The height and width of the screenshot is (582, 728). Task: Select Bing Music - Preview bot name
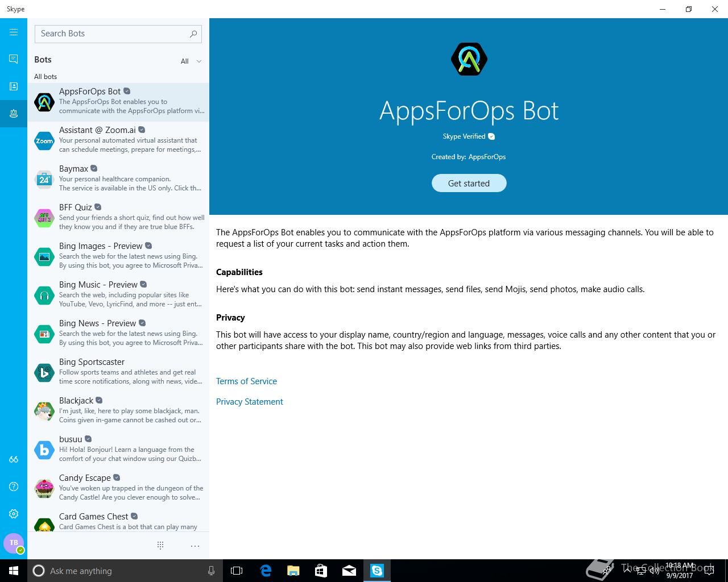(x=98, y=285)
